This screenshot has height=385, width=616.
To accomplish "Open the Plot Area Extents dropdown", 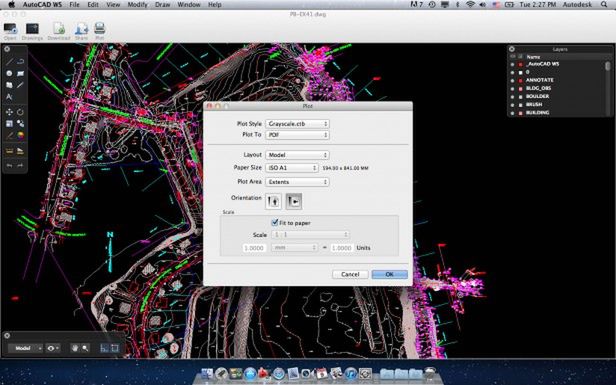I will (x=297, y=182).
